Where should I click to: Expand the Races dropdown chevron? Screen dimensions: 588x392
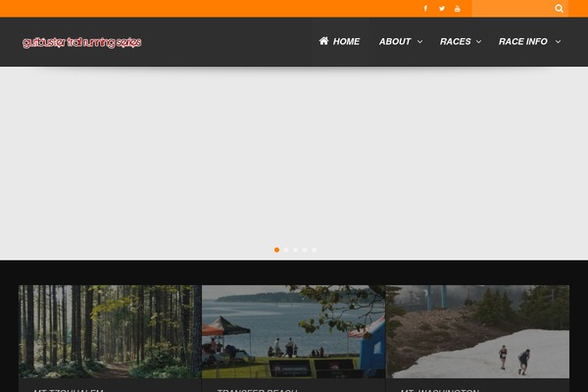(x=478, y=41)
